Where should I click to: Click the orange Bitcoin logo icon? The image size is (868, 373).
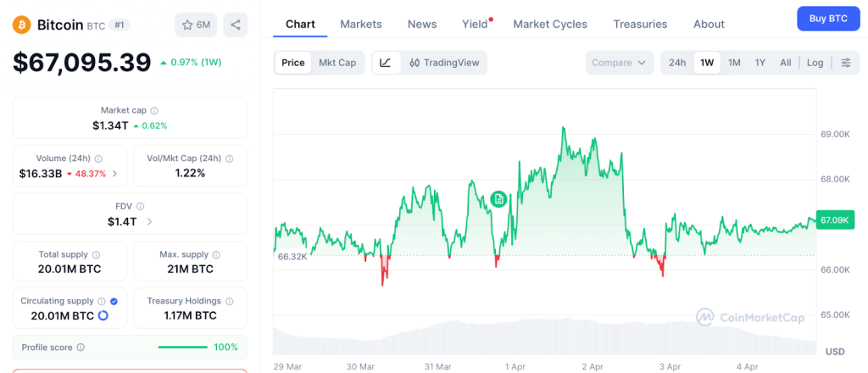[21, 25]
